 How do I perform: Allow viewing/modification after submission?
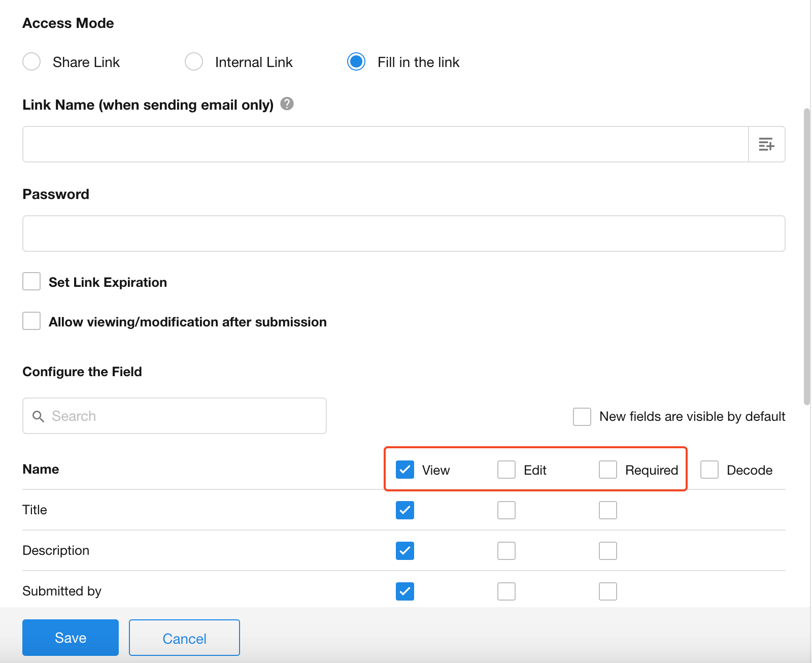coord(31,321)
